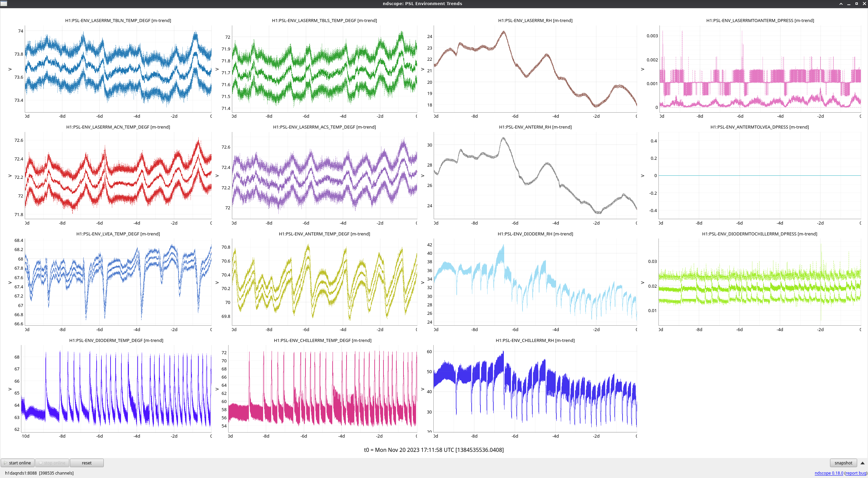Viewport: 868px width, 478px height.
Task: Click the t0 timestamp label
Action: (x=434, y=450)
